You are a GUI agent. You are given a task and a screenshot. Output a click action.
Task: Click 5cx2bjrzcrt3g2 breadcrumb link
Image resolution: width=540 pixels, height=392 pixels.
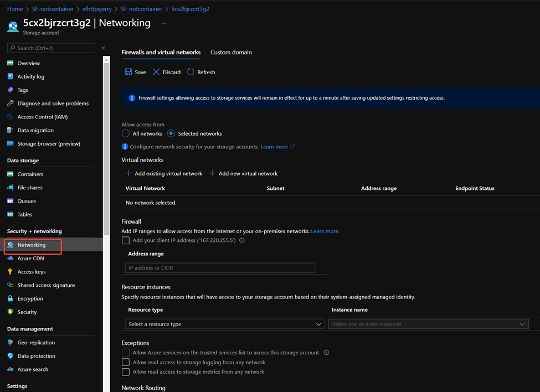[190, 9]
